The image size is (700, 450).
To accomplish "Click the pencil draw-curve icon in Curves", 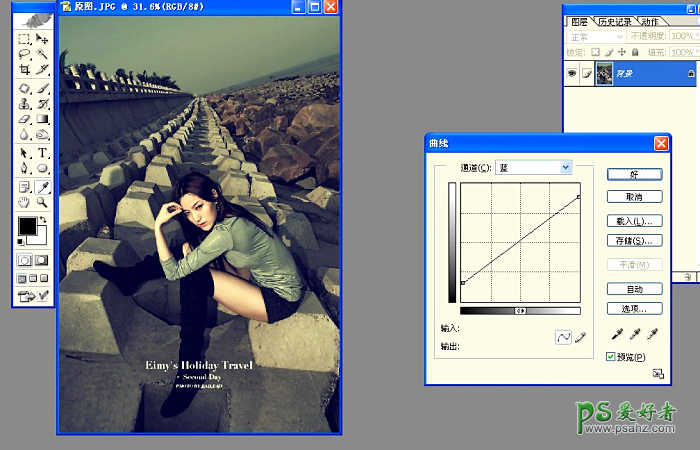I will 581,338.
